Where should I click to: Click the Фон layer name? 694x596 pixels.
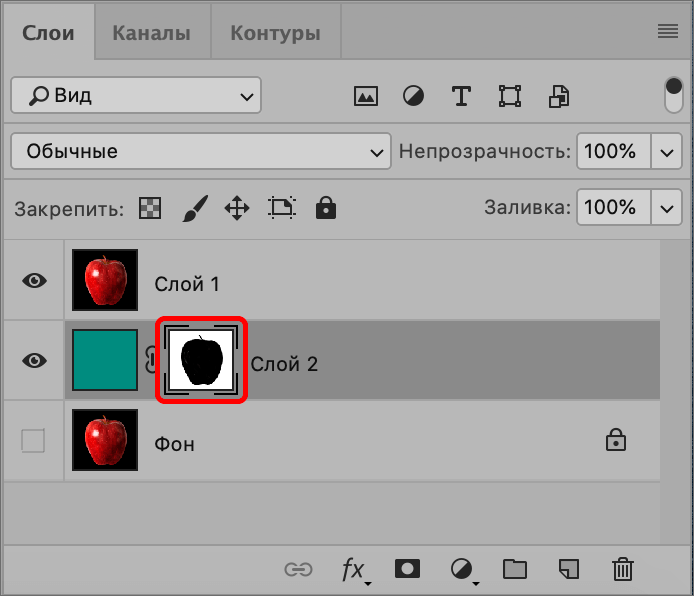[x=174, y=444]
